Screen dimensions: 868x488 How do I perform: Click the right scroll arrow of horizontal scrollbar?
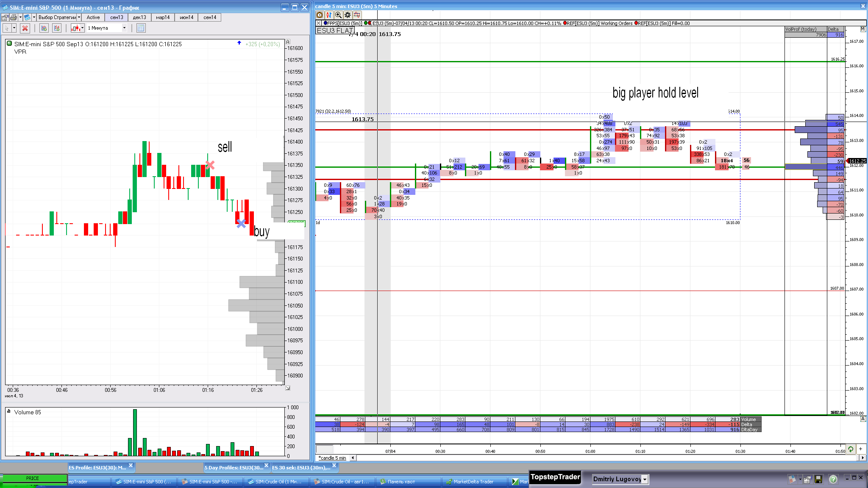(x=862, y=458)
